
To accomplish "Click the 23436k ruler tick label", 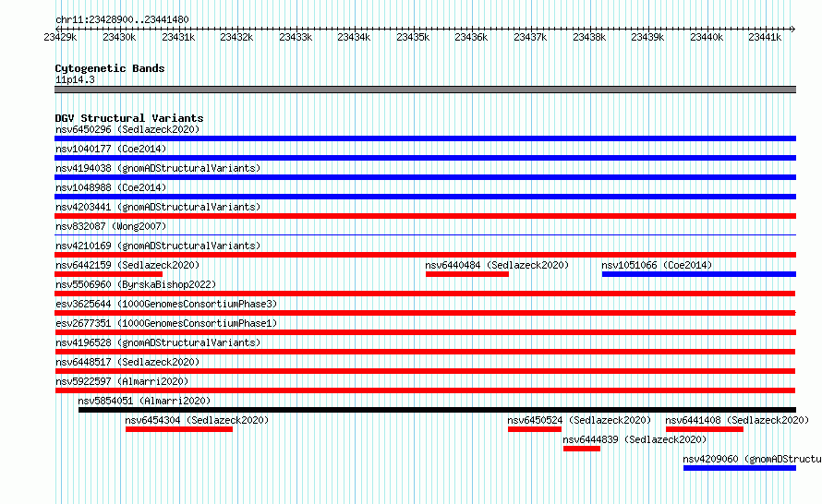I will 471,37.
